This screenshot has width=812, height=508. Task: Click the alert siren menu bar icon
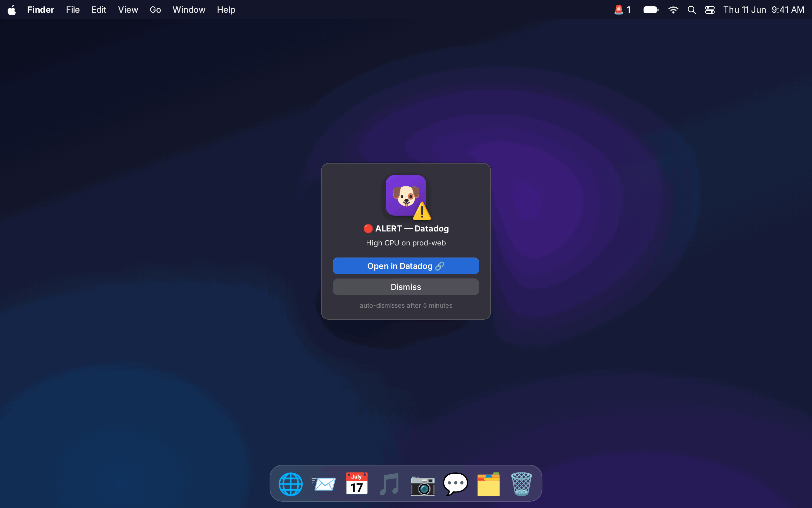tap(622, 10)
